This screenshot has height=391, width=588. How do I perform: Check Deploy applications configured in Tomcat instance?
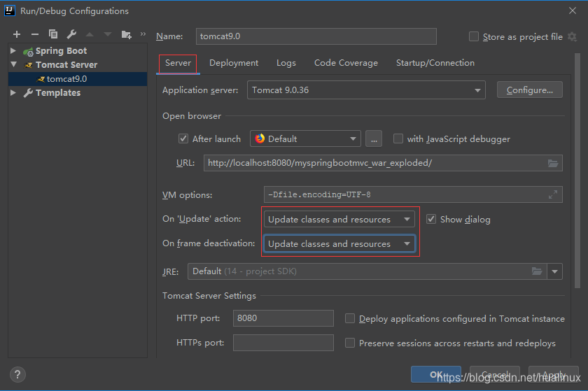pyautogui.click(x=349, y=318)
